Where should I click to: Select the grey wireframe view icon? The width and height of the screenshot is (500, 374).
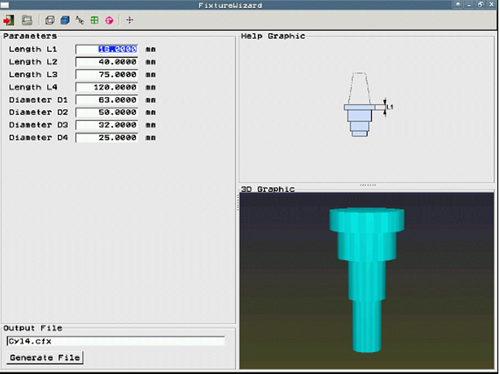(x=50, y=20)
